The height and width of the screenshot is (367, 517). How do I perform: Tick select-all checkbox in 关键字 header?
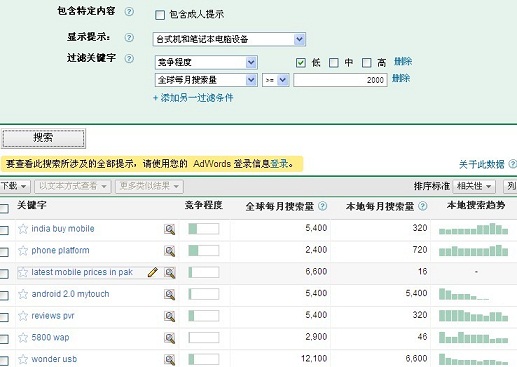[4, 209]
